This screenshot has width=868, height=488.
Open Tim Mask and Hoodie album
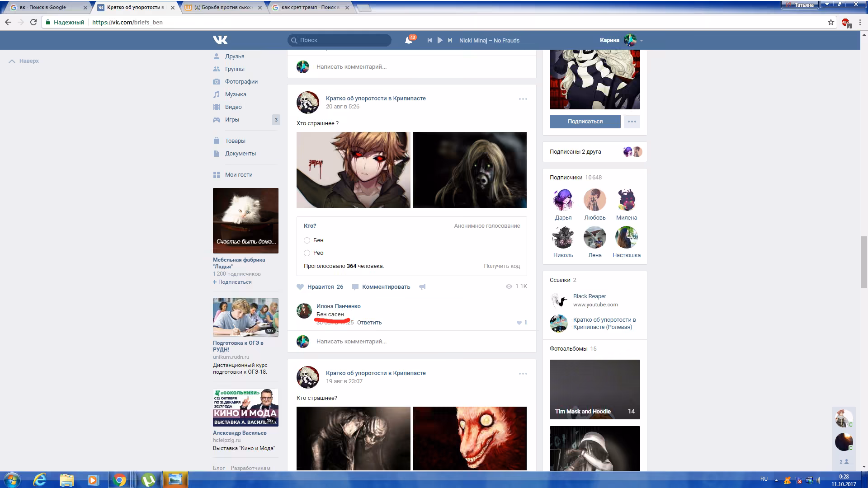pos(595,389)
